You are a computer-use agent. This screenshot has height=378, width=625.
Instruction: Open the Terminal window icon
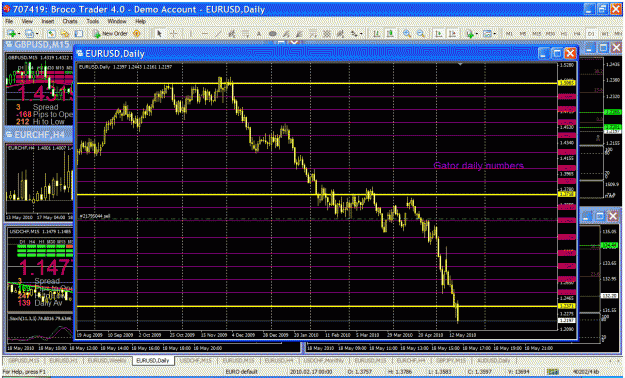79,34
